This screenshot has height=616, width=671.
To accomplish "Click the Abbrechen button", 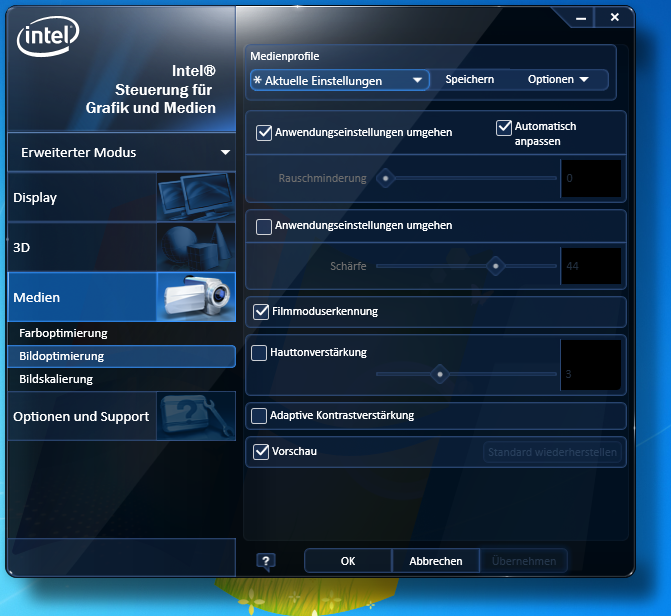I will (436, 561).
